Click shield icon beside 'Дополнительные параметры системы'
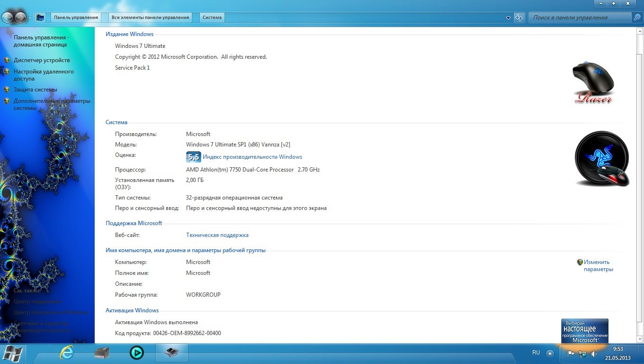Viewport: 644px width, 364px height. coord(7,101)
